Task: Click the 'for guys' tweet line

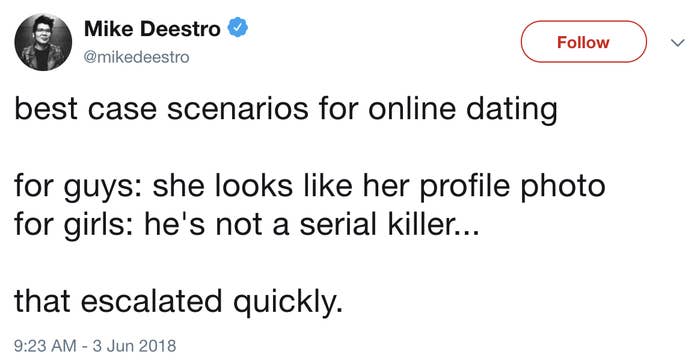Action: click(x=310, y=185)
